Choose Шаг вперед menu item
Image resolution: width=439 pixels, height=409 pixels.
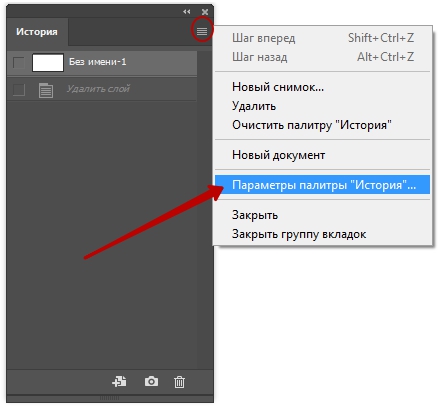point(322,38)
